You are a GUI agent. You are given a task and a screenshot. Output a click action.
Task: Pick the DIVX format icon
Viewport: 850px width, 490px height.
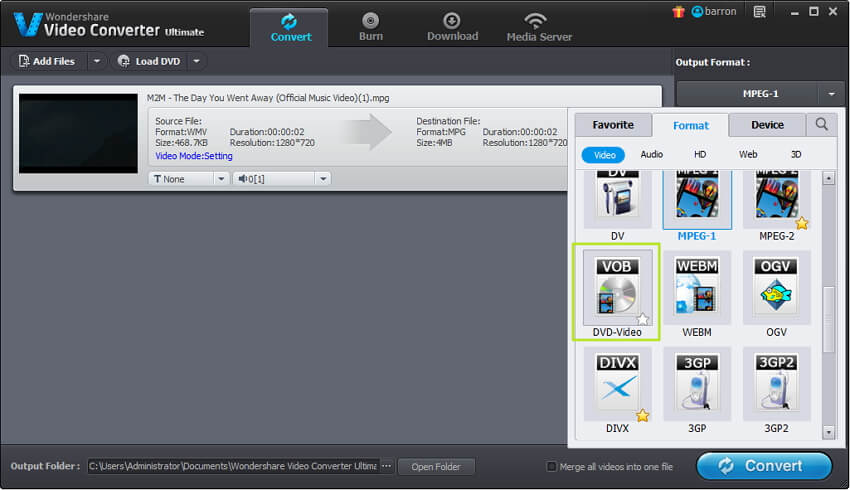coord(617,384)
